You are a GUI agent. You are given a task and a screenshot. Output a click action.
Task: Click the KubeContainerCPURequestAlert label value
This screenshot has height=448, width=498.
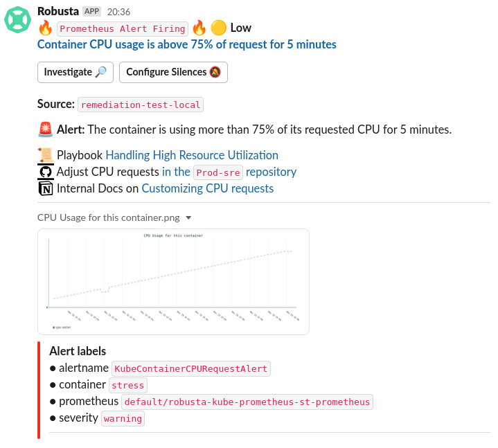pos(190,368)
